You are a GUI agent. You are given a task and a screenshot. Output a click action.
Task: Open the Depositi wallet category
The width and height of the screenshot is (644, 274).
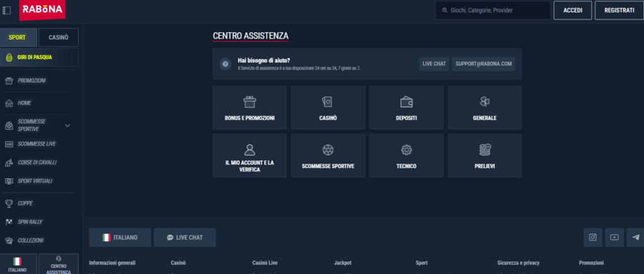[x=406, y=108]
